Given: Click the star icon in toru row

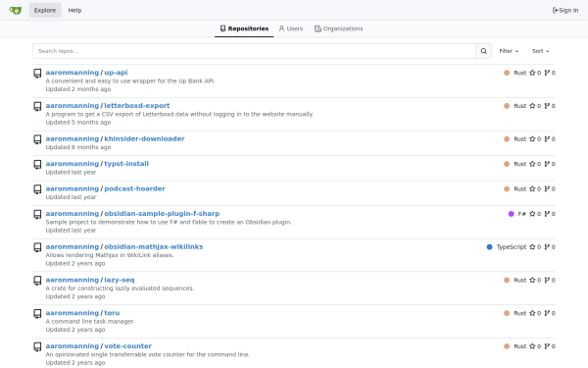Looking at the screenshot, I should tap(532, 313).
